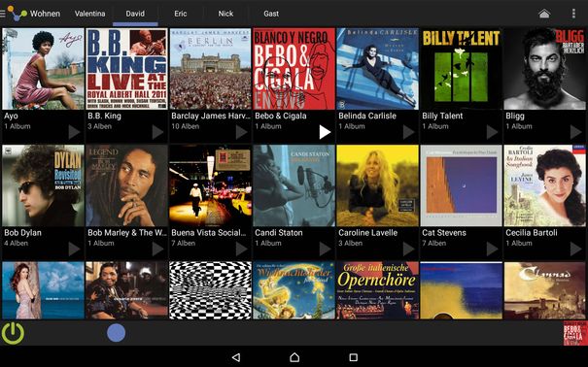Play Bob Dylan albums
Screen dimensions: 588x367
tap(74, 249)
